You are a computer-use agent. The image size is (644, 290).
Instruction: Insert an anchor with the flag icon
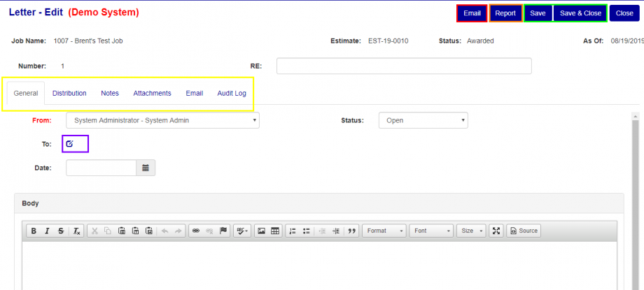click(223, 231)
